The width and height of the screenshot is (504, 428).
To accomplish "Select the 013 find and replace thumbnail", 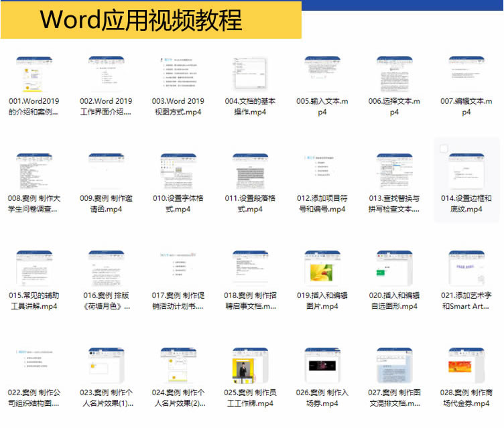I will tap(394, 171).
